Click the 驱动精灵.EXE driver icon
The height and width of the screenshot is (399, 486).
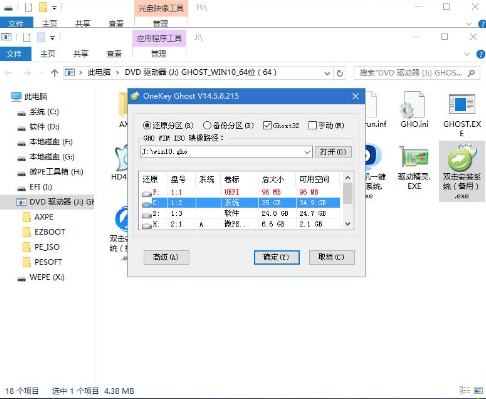(x=414, y=157)
